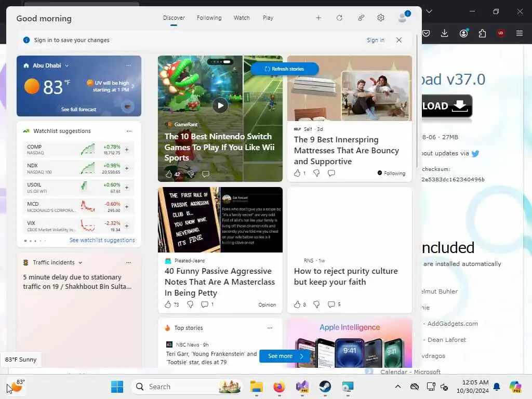Open widgets settings gear
Image resolution: width=532 pixels, height=399 pixels.
click(381, 18)
